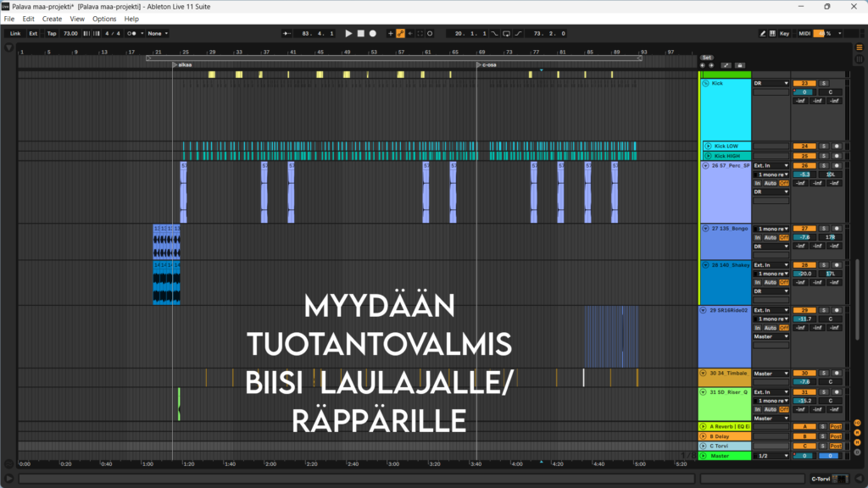Toggle the Automation Arm button
Image resolution: width=868 pixels, height=488 pixels.
[400, 33]
